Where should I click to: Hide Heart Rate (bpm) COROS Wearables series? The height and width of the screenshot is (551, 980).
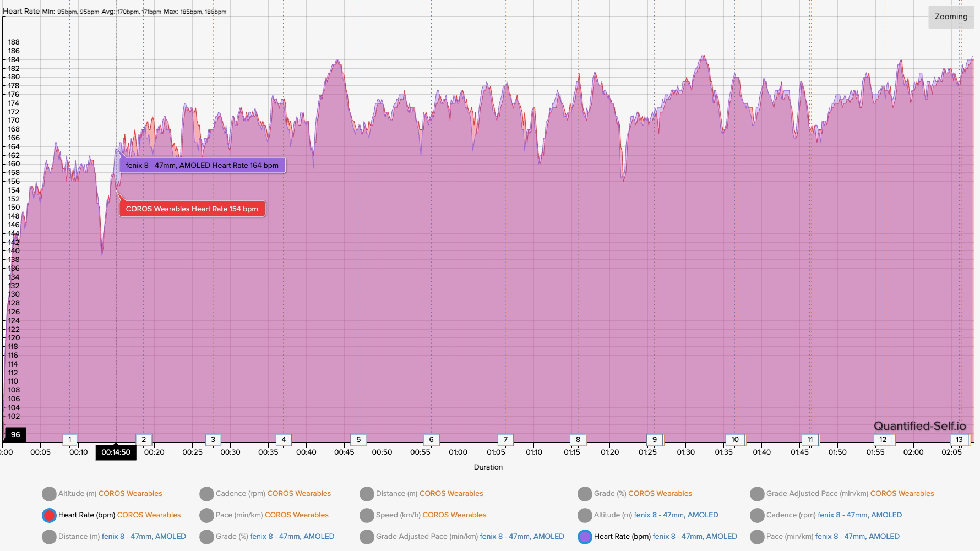(x=111, y=515)
